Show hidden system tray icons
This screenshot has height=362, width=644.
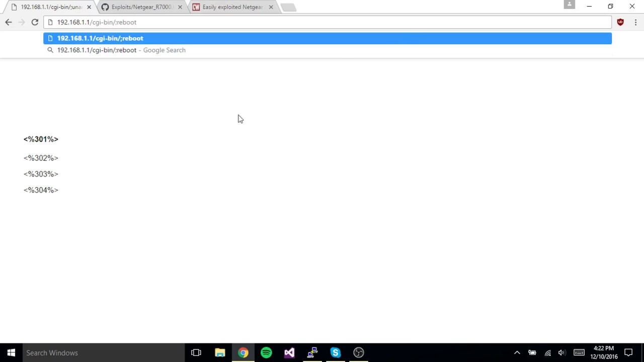pyautogui.click(x=517, y=352)
